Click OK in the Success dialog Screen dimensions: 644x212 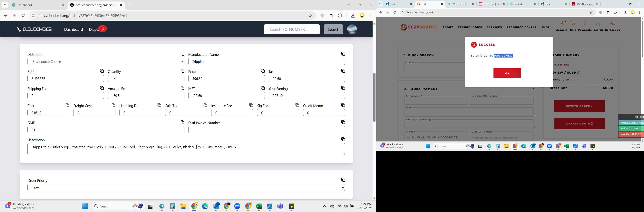pyautogui.click(x=507, y=73)
